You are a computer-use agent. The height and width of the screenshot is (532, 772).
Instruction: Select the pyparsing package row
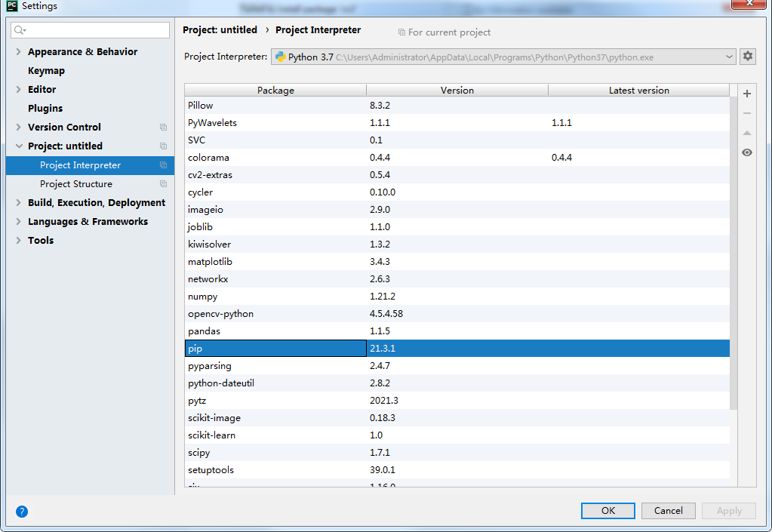457,366
